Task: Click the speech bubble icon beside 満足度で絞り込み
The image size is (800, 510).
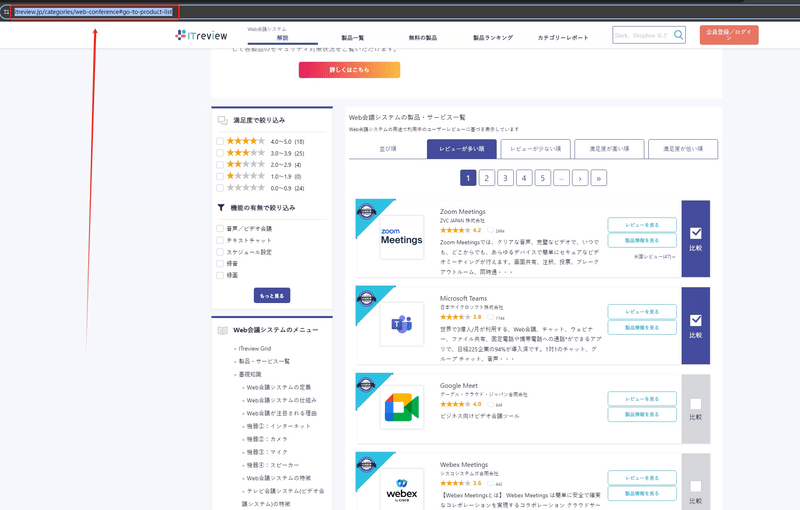Action: [x=222, y=120]
